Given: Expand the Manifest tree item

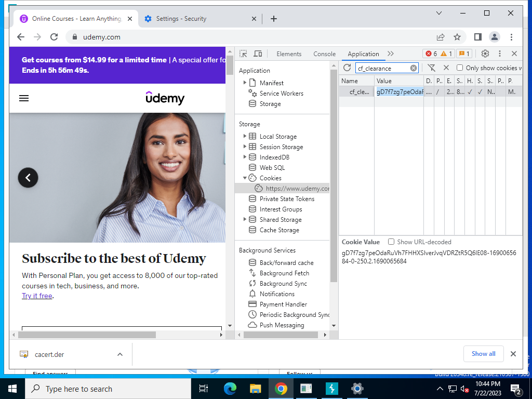Looking at the screenshot, I should click(x=245, y=83).
